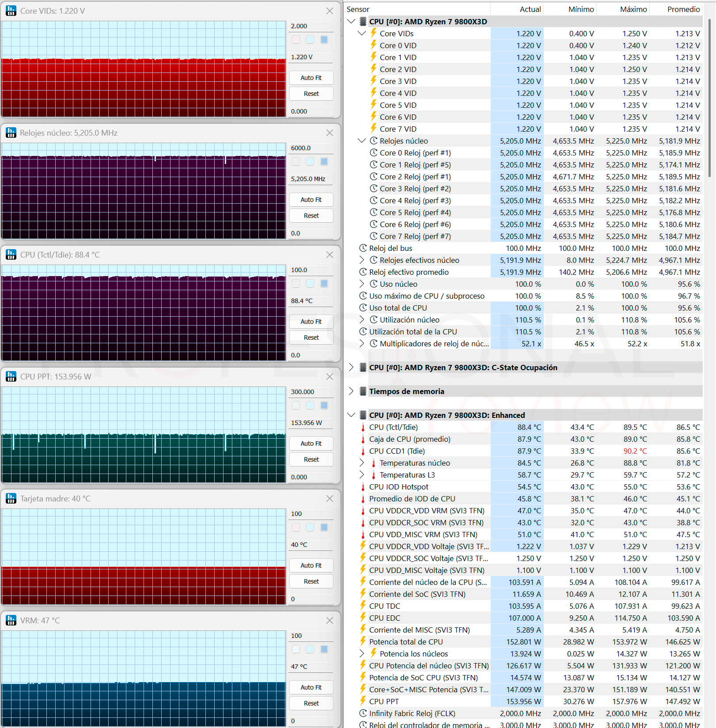Click the clock icon next to Reloj del bus
716x728 pixels.
pos(363,248)
